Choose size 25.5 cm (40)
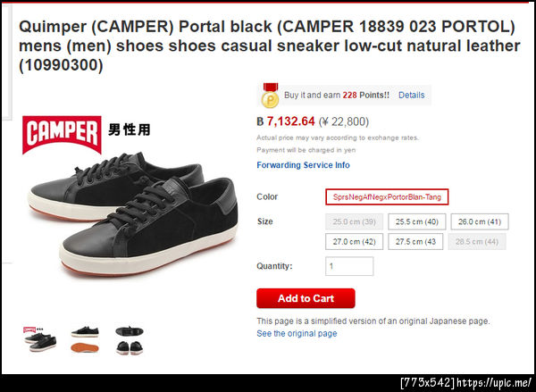Viewport: 536px width, 392px height. 416,221
